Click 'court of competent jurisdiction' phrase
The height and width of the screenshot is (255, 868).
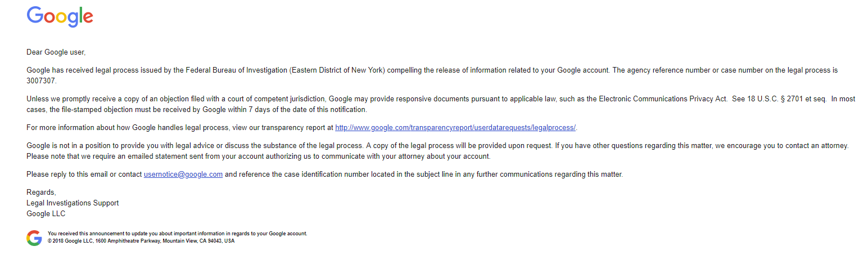click(x=279, y=99)
